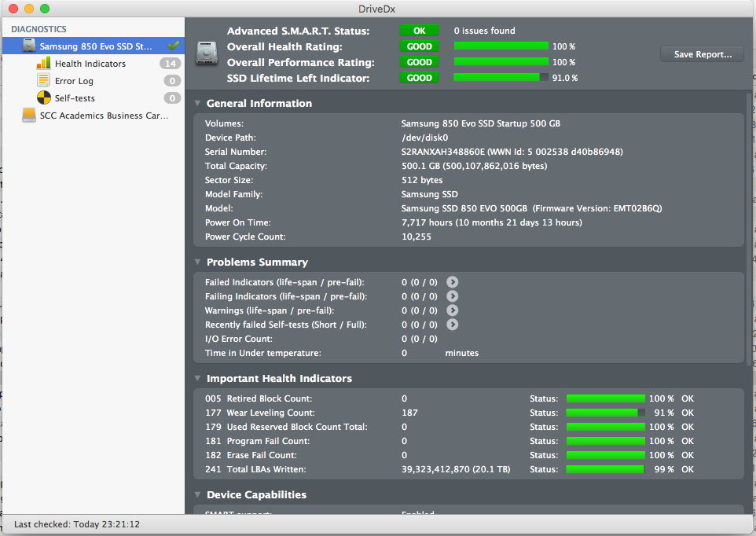
Task: Collapse the Device Capabilities section
Action: [197, 494]
